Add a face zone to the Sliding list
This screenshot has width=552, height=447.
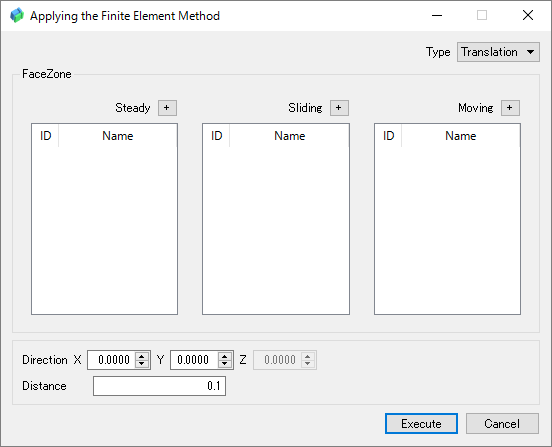pyautogui.click(x=339, y=108)
